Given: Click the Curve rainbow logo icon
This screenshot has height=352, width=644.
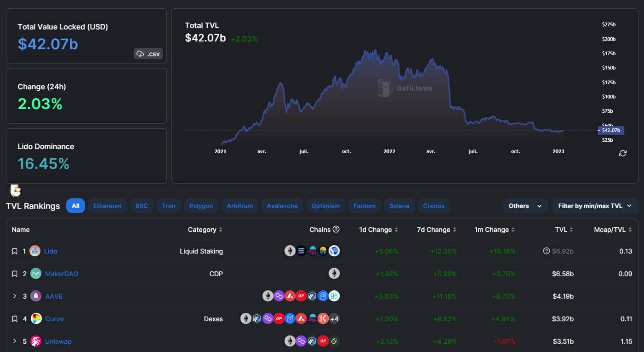Looking at the screenshot, I should [x=36, y=319].
